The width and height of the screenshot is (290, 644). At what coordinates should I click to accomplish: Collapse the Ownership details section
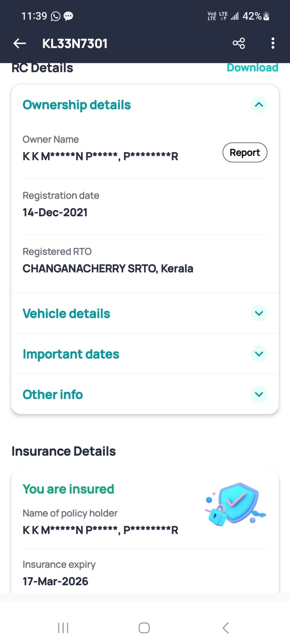click(x=259, y=105)
